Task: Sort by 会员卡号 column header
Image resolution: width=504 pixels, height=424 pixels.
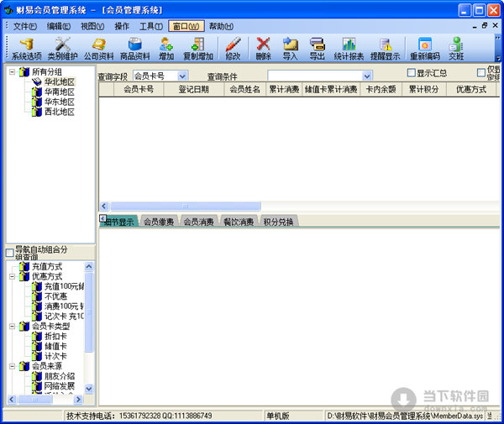Action: [x=139, y=89]
